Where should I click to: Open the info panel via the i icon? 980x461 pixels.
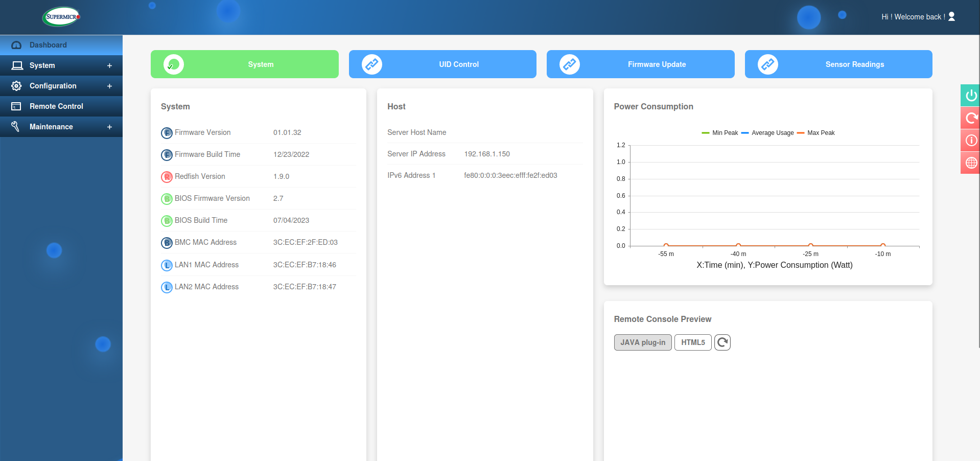click(970, 141)
